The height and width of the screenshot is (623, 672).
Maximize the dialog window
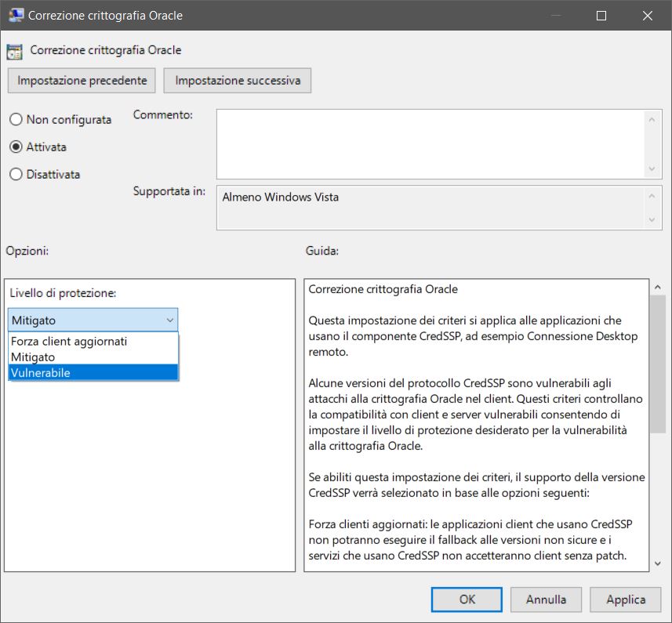point(601,16)
